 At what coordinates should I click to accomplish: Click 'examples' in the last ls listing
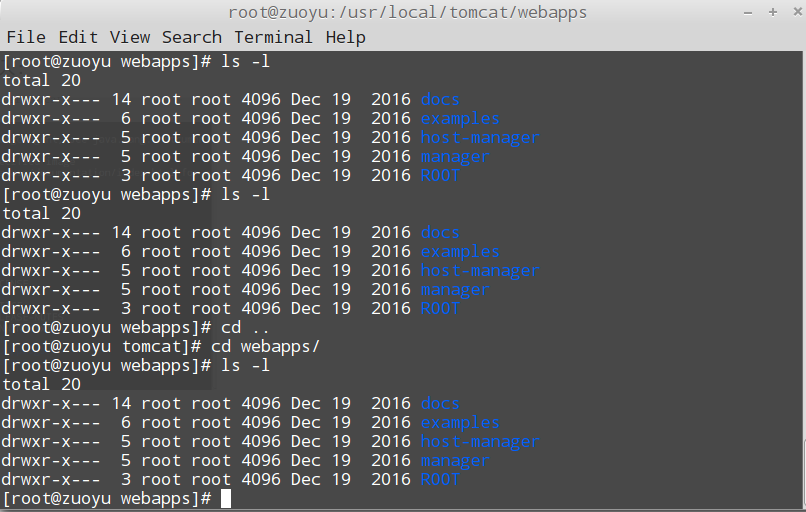click(460, 423)
